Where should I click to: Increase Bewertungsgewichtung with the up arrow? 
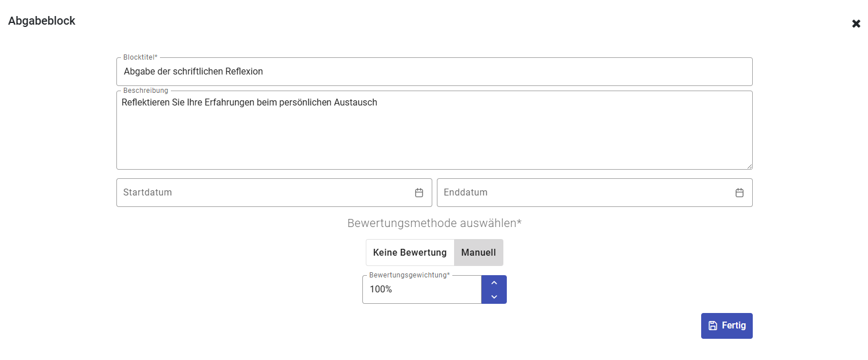tap(494, 283)
